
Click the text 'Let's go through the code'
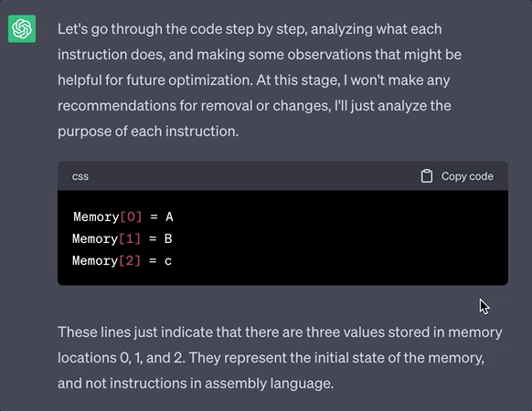[139, 29]
